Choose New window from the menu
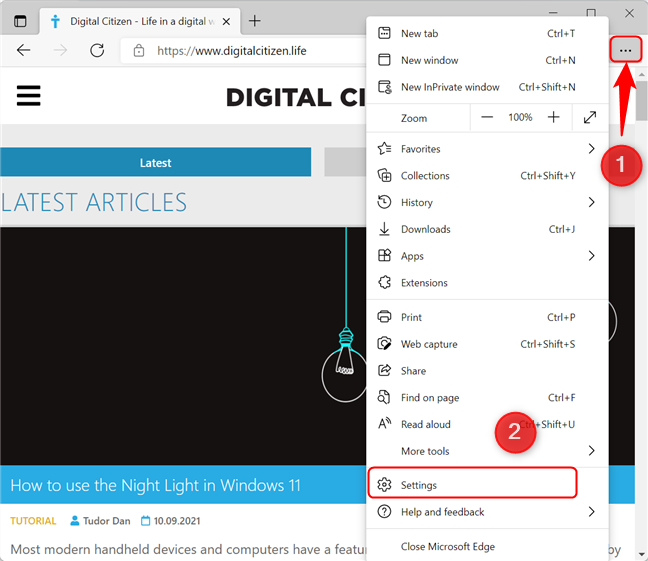This screenshot has height=561, width=648. 487,60
